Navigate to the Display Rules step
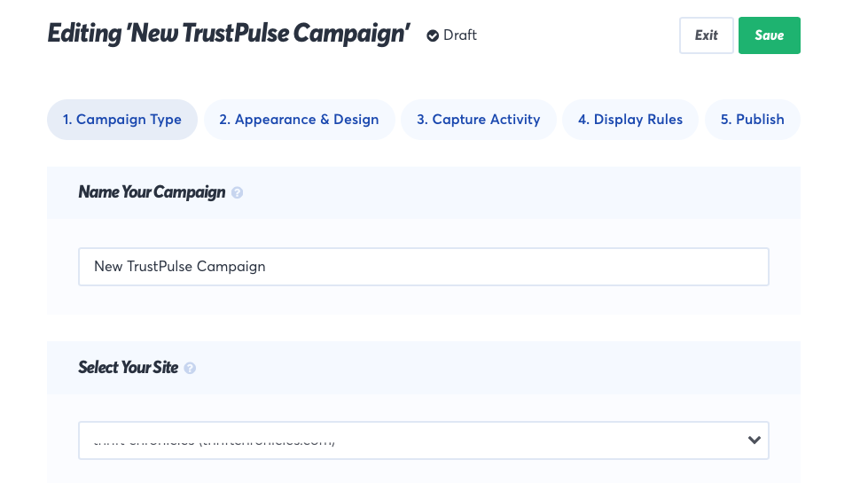The width and height of the screenshot is (868, 483). click(x=629, y=120)
